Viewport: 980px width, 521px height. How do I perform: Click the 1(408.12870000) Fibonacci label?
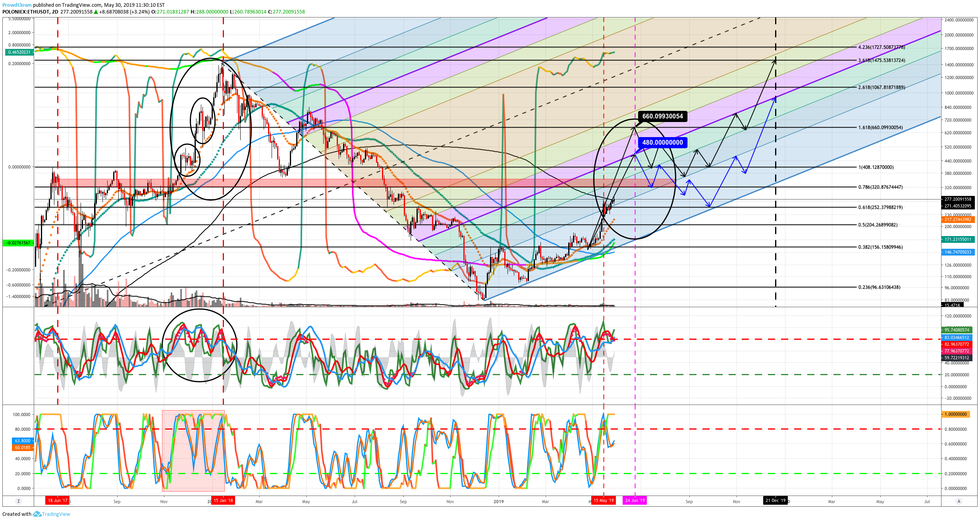876,167
